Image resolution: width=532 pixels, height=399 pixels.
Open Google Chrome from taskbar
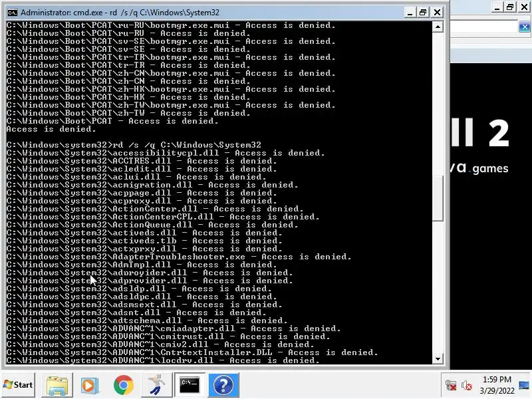(124, 385)
